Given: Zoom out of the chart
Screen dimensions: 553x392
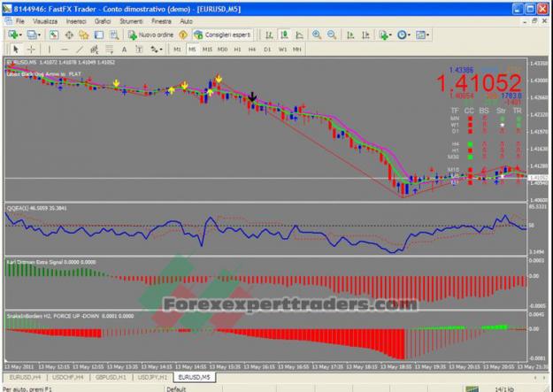Looking at the screenshot, I should 332,35.
